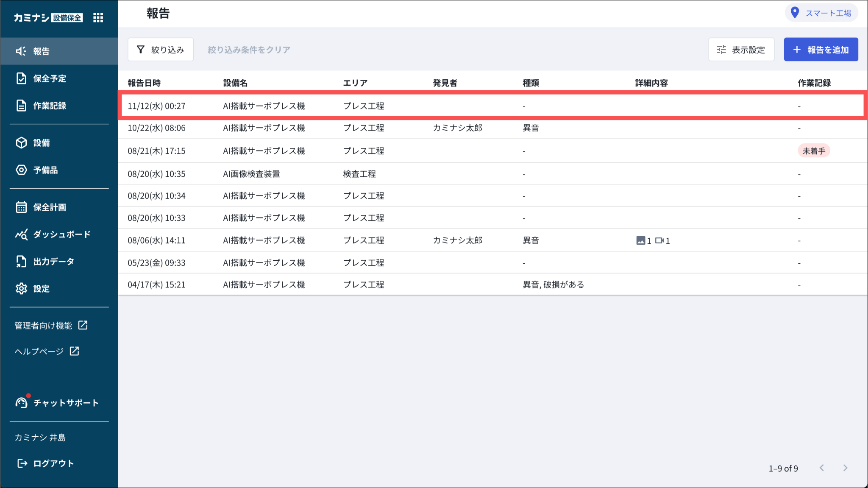Viewport: 868px width, 488px height.
Task: Open 予備品 spare parts in the sidebar
Action: [x=45, y=170]
